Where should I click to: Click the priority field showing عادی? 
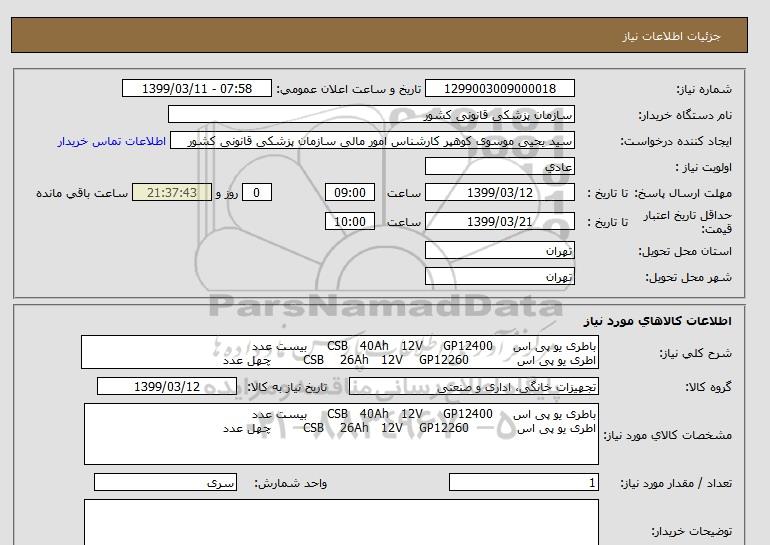499,166
